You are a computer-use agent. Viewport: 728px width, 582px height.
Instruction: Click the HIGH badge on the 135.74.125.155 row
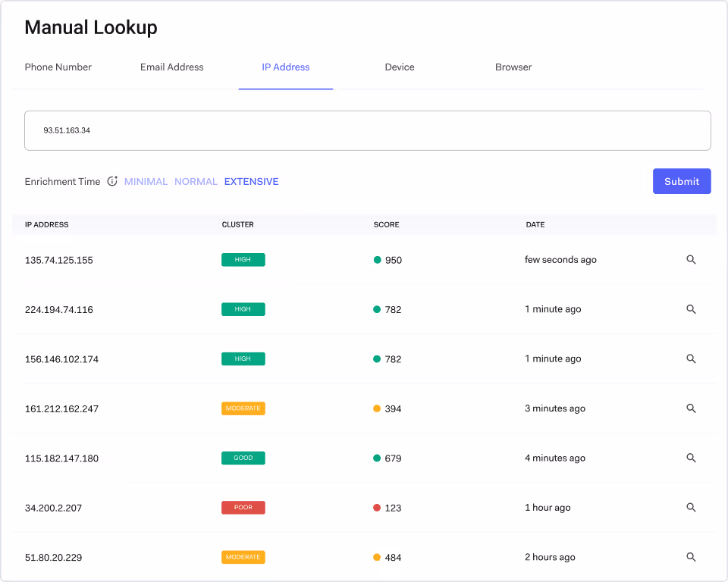[243, 259]
